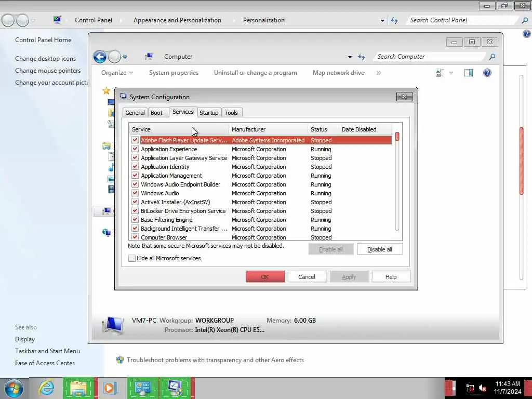Click the Favorites star in Computer navigation pane
The height and width of the screenshot is (399, 532).
(106, 90)
